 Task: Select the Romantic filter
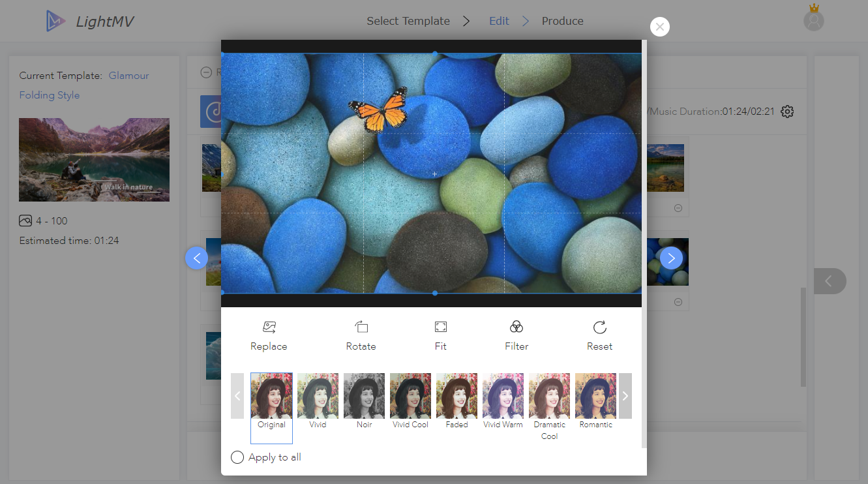(595, 396)
